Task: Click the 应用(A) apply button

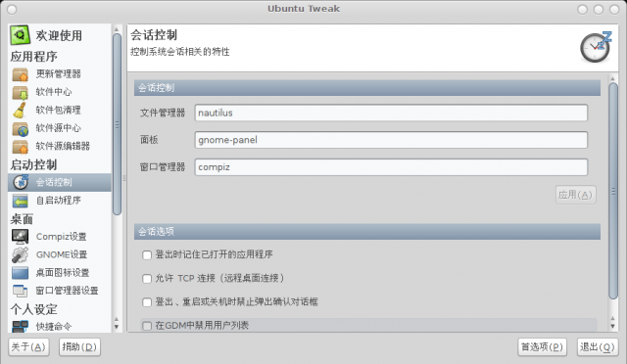Action: click(575, 195)
